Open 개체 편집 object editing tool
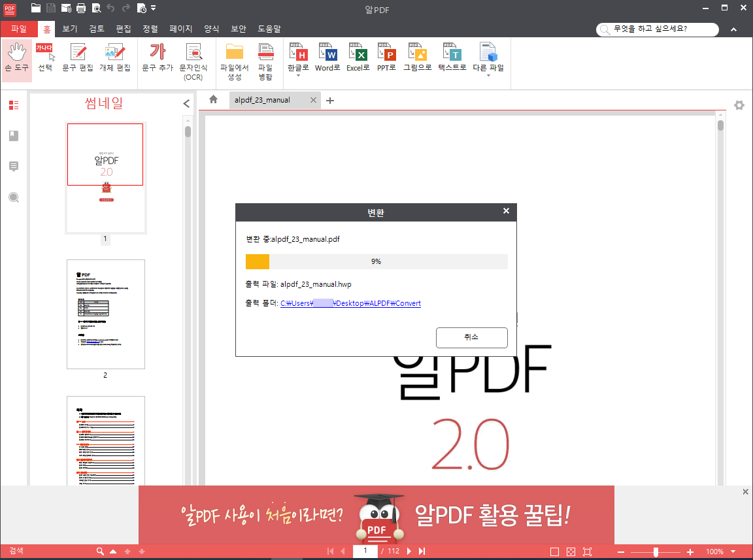The width and height of the screenshot is (753, 560). [115, 58]
